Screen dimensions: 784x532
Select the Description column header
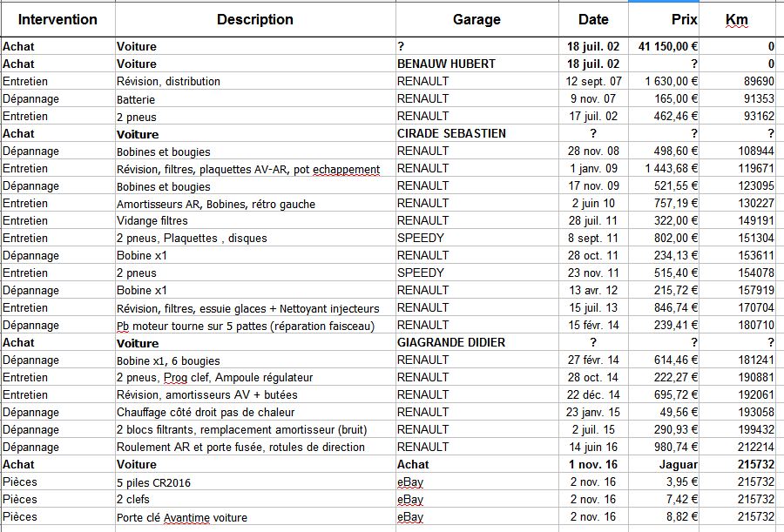pyautogui.click(x=254, y=19)
